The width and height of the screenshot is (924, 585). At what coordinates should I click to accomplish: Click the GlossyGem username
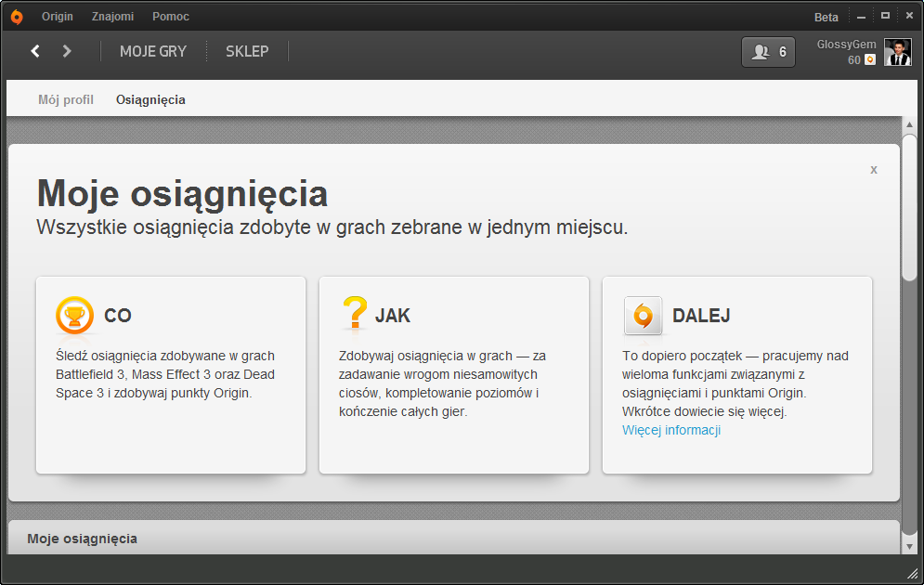tap(846, 44)
